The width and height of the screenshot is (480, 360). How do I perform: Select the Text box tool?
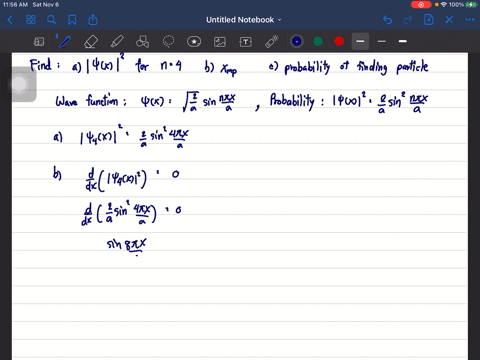[246, 42]
